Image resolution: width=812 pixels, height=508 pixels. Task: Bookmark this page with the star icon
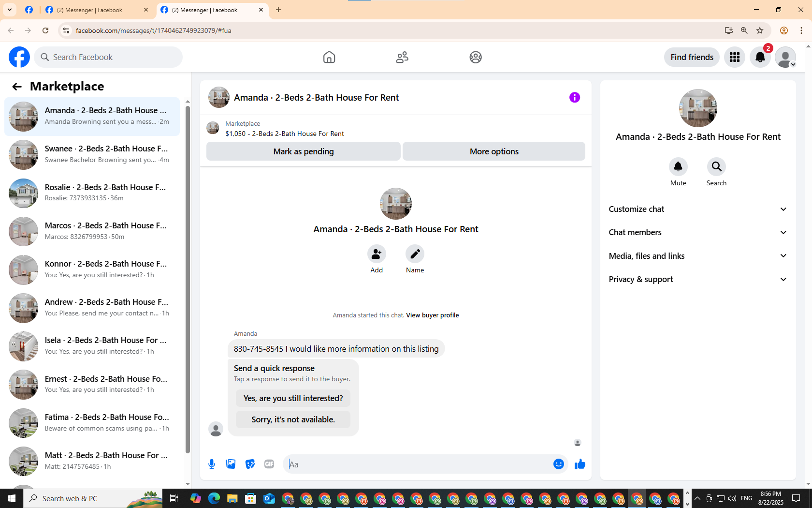760,30
